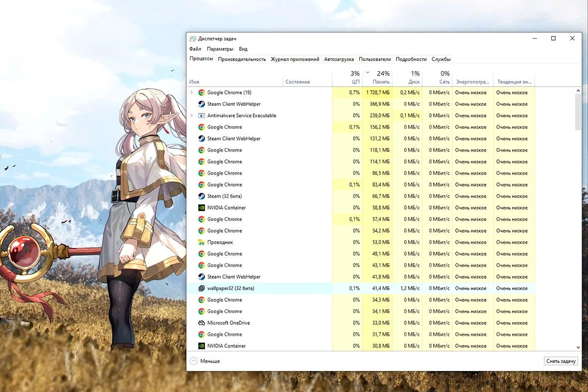Click the Chrome icon on the 83,4 МБ row

(201, 185)
